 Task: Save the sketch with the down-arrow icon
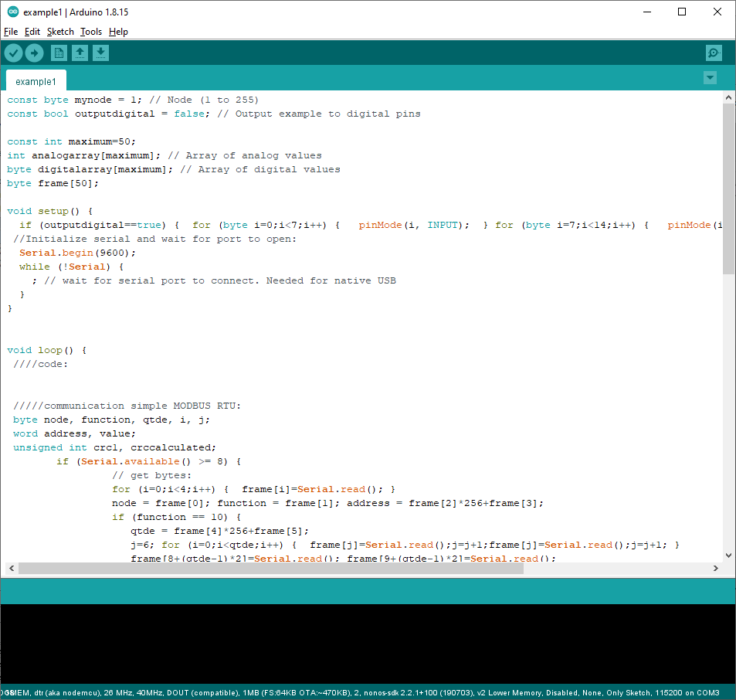tap(100, 53)
